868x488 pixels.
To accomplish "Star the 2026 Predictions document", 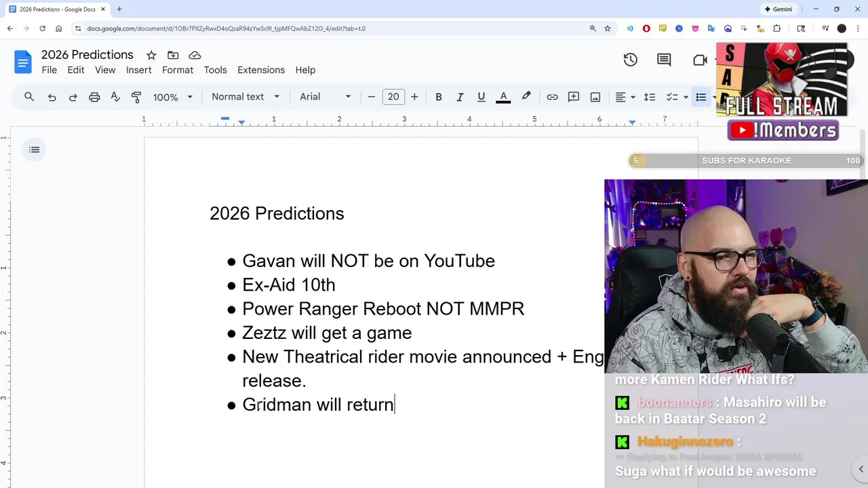I will [151, 55].
